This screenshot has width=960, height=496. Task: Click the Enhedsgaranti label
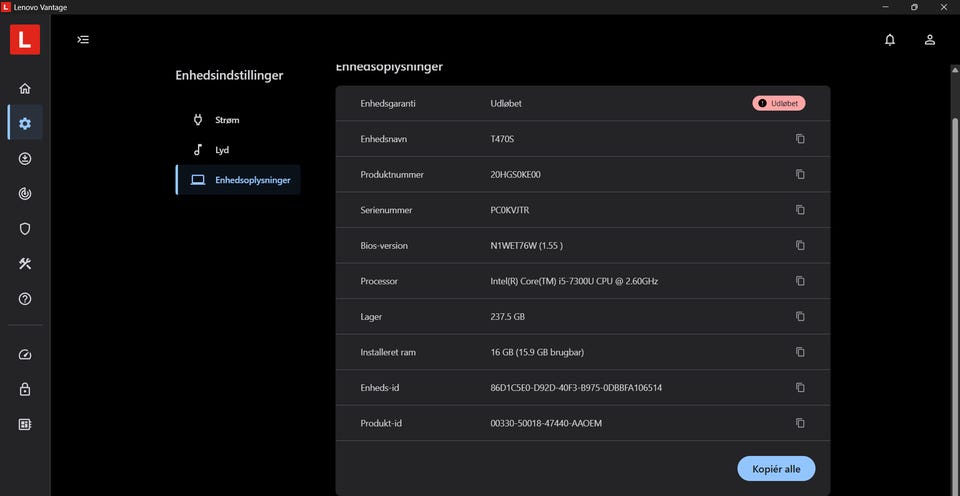(388, 103)
